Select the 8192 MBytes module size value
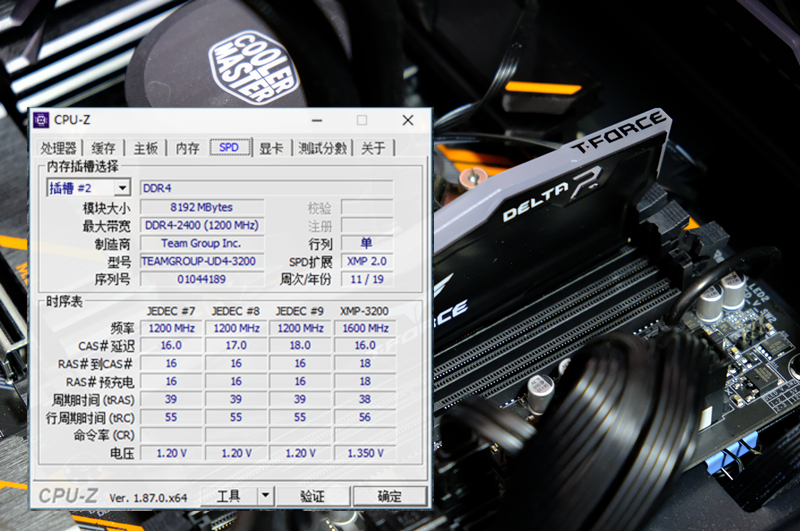 click(x=202, y=207)
